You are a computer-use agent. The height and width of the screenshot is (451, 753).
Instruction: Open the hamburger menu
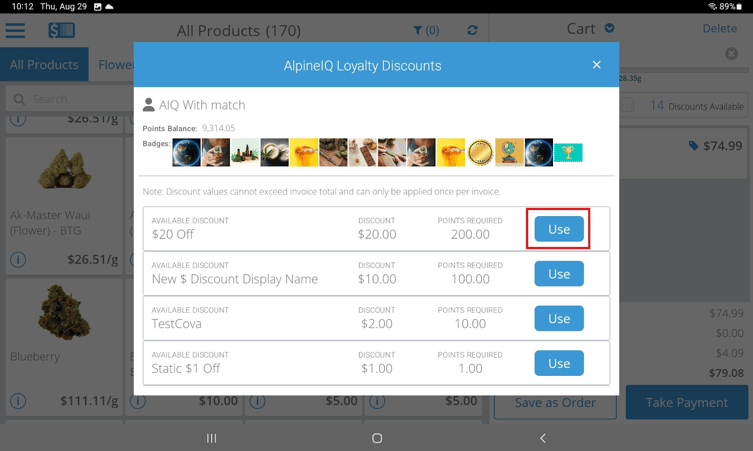[15, 30]
